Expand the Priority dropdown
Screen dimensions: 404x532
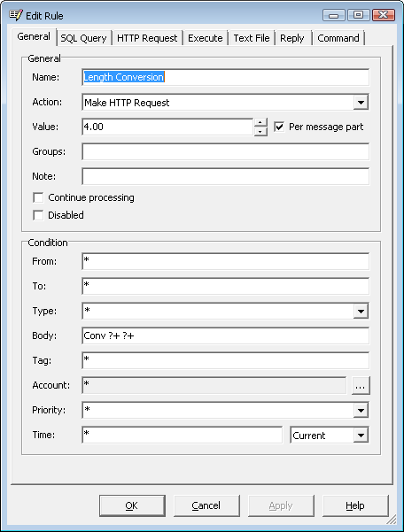click(x=361, y=410)
